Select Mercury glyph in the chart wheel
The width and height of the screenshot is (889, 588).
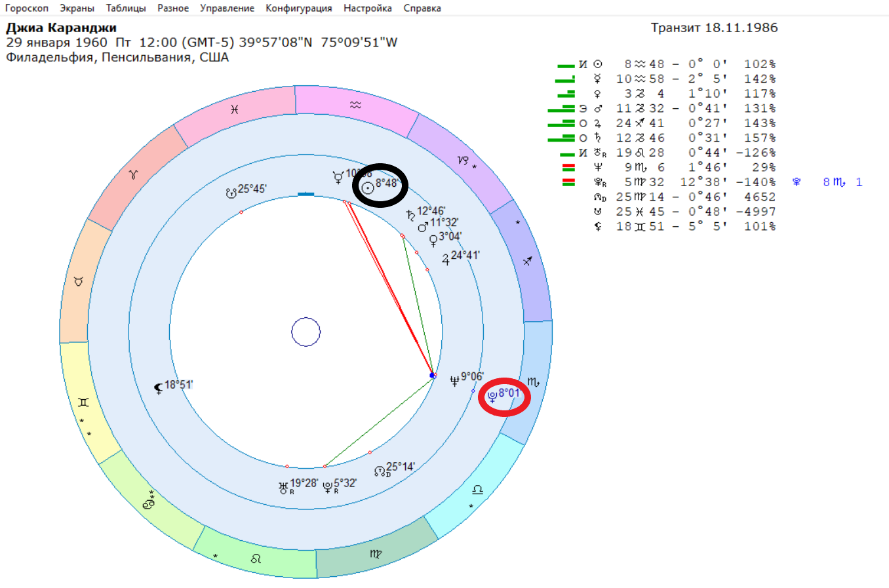(x=338, y=177)
